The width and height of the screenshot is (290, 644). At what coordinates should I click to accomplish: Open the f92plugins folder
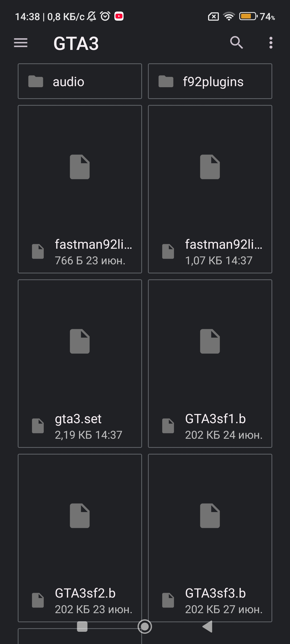click(x=210, y=81)
